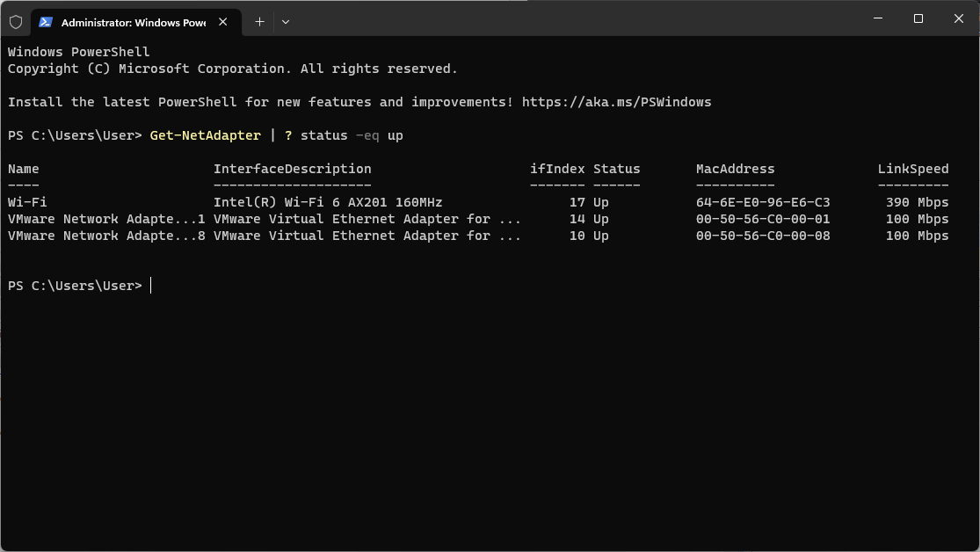Click the maximize button of the terminal window

click(917, 18)
